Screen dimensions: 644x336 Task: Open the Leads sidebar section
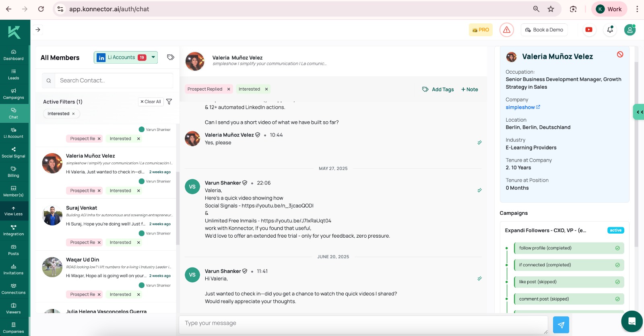click(x=14, y=74)
